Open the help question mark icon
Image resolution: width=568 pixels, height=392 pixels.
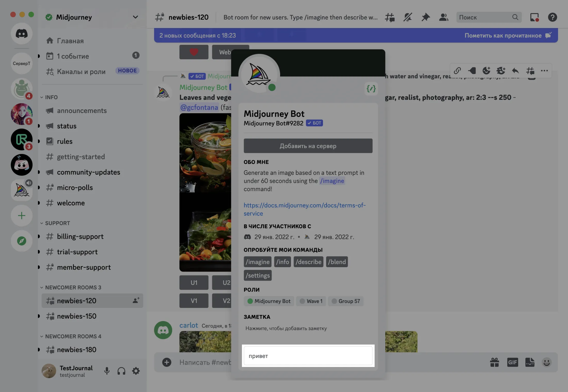pyautogui.click(x=553, y=17)
